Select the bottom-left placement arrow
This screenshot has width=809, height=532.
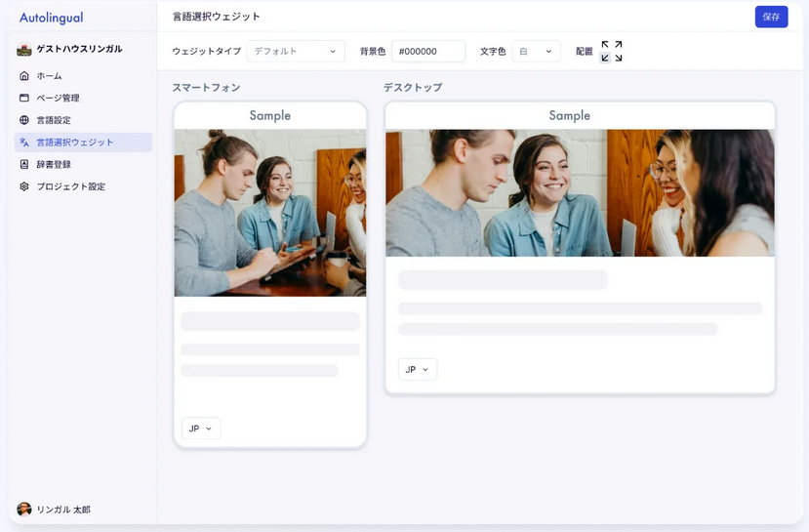click(x=605, y=58)
